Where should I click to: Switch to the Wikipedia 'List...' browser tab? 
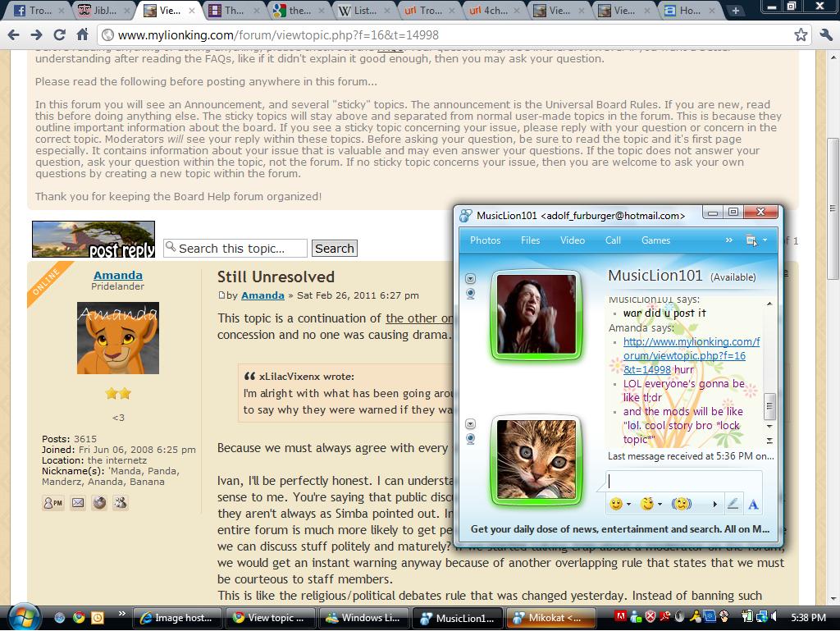click(x=358, y=11)
